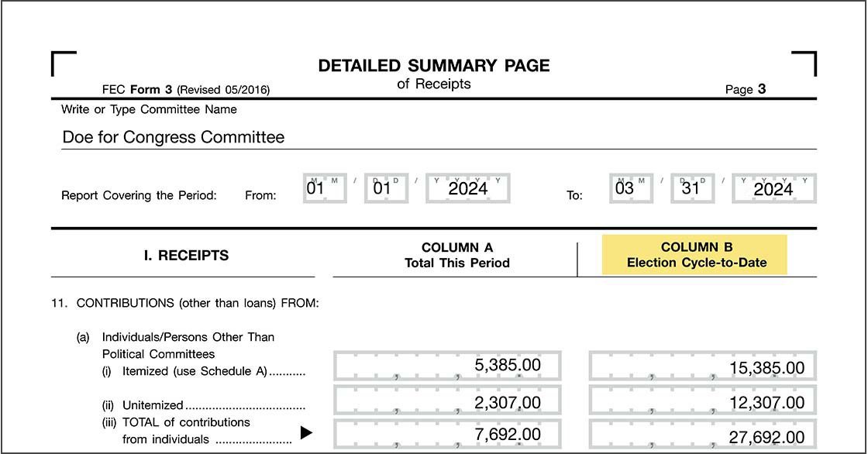Click the From year box showing 2024
Screen dimensions: 868x454
[x=468, y=188]
